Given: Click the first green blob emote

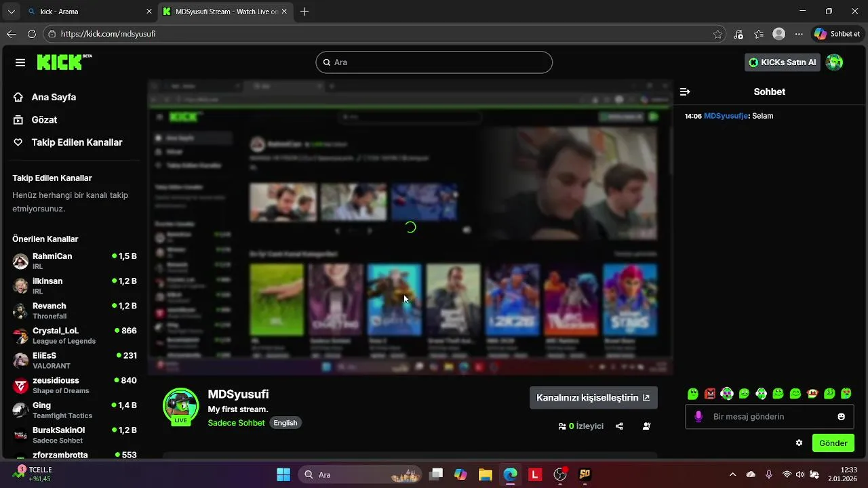Looking at the screenshot, I should point(692,393).
